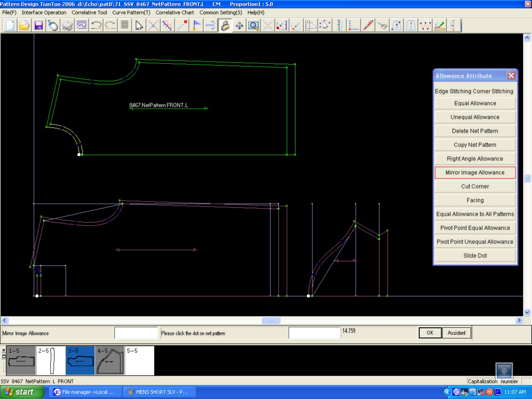Select the Pan move tool
Screen dimensions: 532x399
click(x=239, y=26)
